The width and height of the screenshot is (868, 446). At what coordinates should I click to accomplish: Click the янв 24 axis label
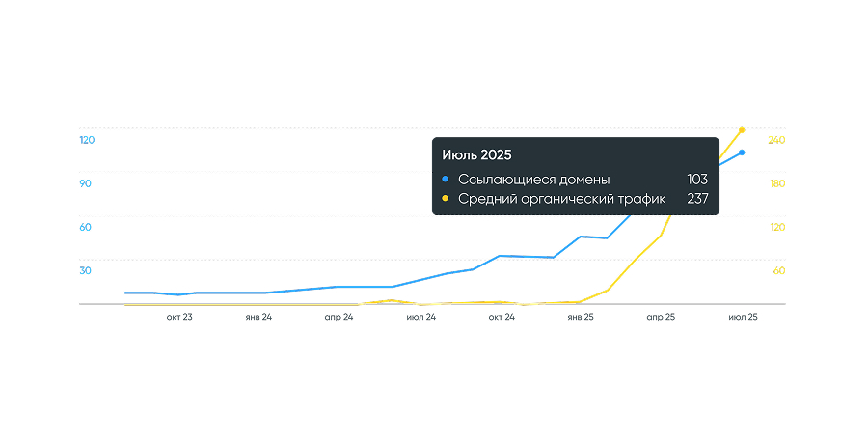[258, 317]
